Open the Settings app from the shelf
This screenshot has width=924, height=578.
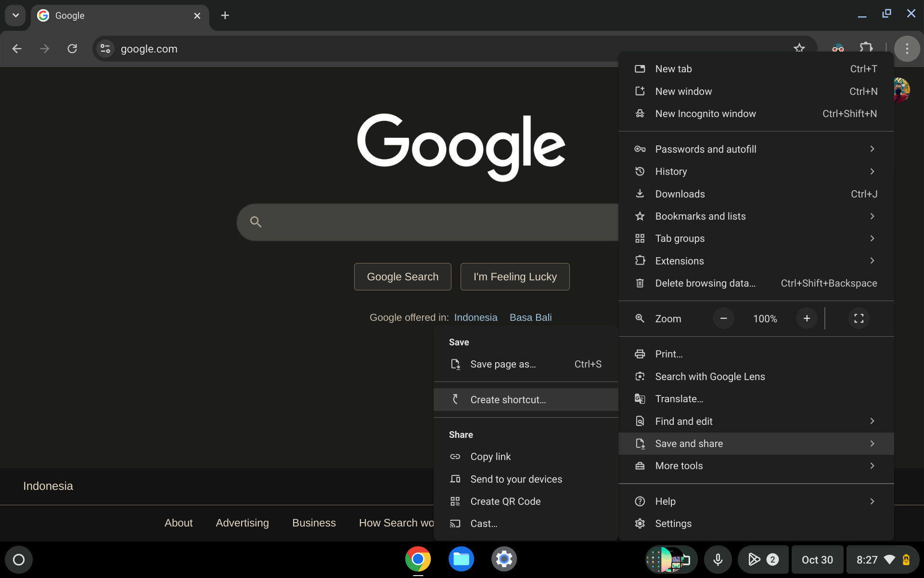point(504,559)
